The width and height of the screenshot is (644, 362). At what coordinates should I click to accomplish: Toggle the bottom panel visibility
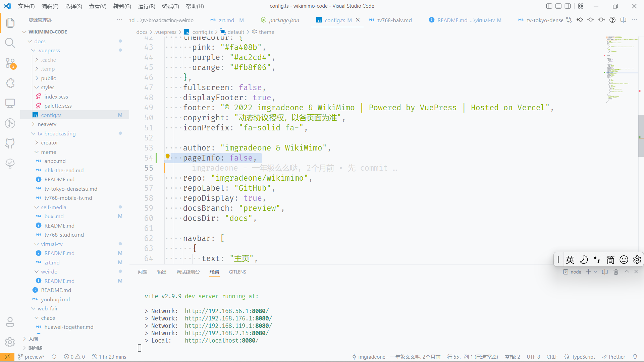point(558,6)
